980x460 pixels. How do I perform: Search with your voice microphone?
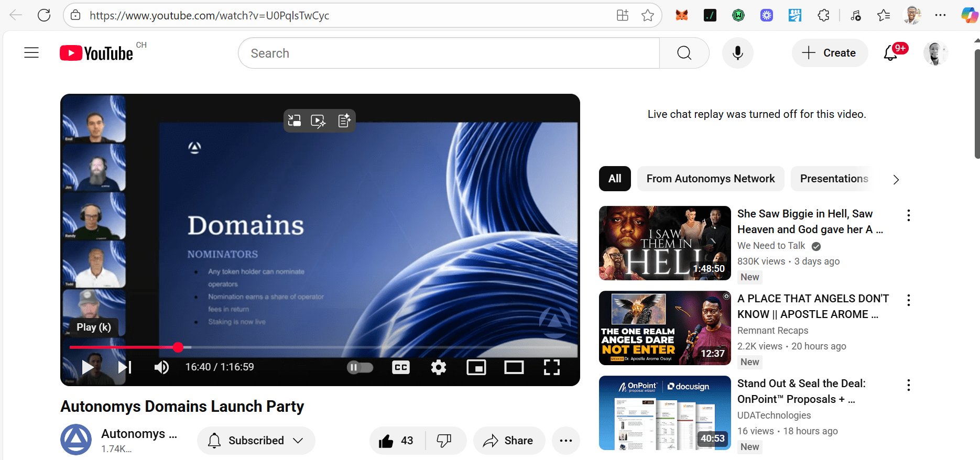point(738,53)
